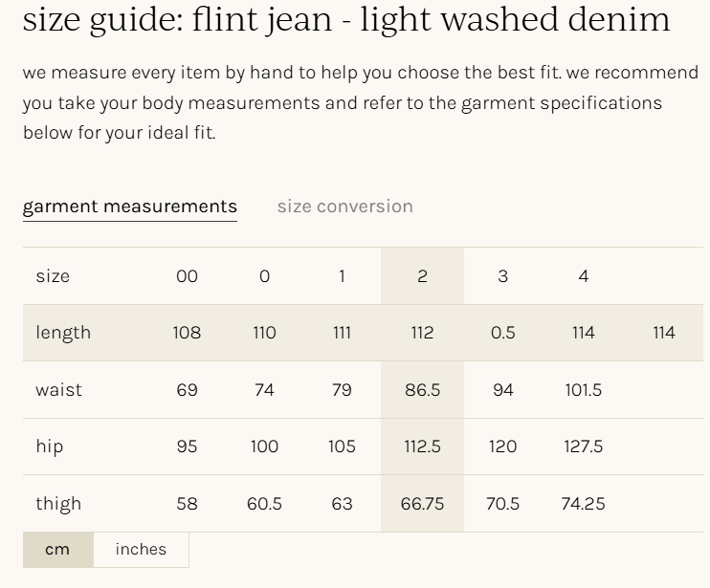Select the garment measurements tab
The height and width of the screenshot is (588, 710).
[x=130, y=207]
